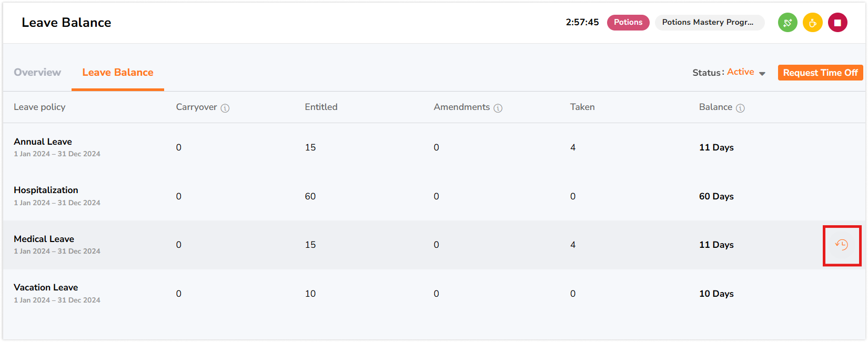
Task: Open Potions Mastery Program project selector
Action: pyautogui.click(x=709, y=23)
